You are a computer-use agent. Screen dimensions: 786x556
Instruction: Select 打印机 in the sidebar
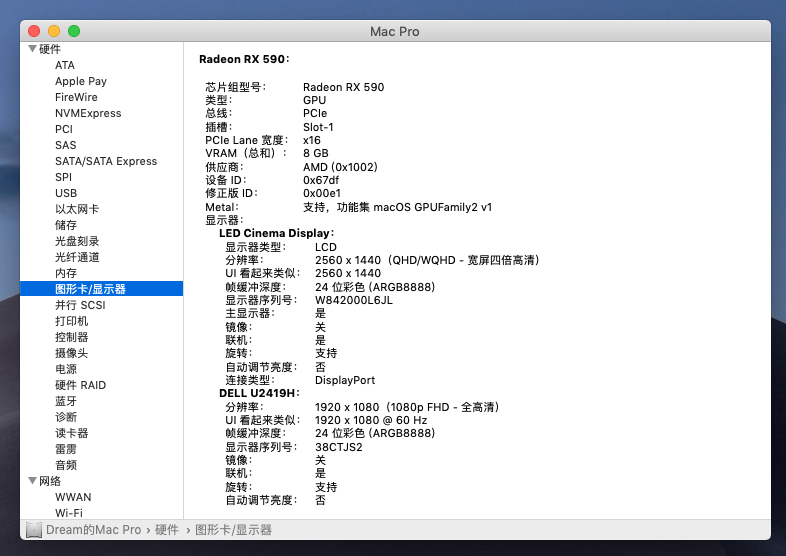click(71, 321)
